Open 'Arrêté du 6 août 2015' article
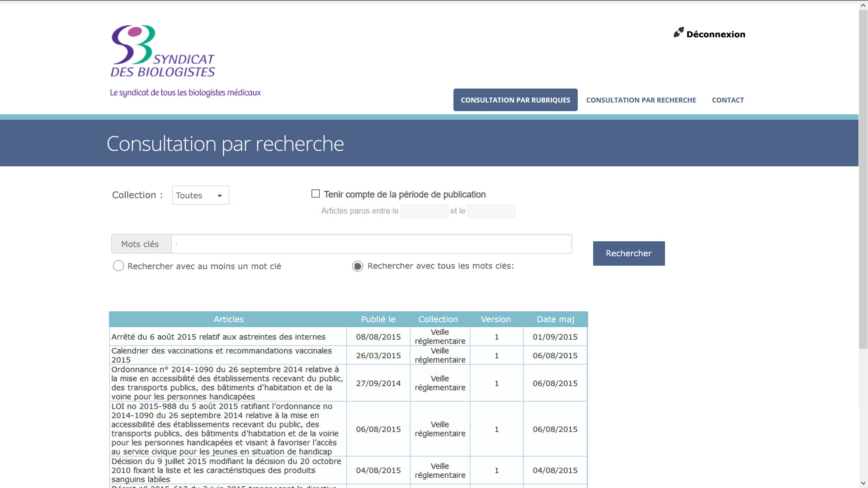This screenshot has width=868, height=488. (x=218, y=337)
